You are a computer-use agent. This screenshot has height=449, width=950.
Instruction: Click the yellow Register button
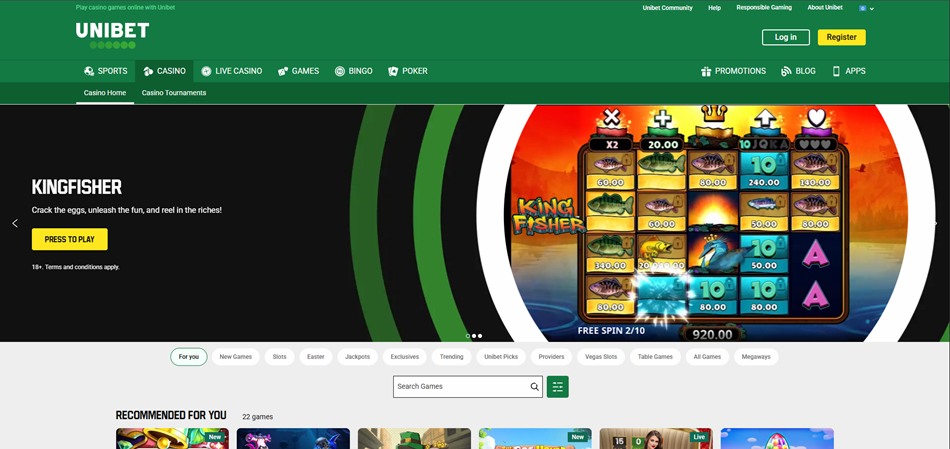click(x=842, y=37)
